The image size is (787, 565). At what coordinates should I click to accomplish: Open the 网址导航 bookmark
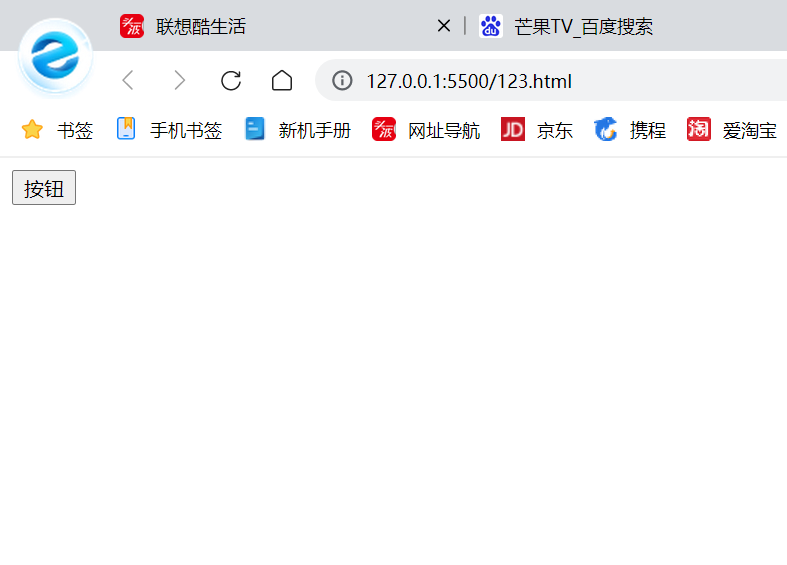point(426,129)
